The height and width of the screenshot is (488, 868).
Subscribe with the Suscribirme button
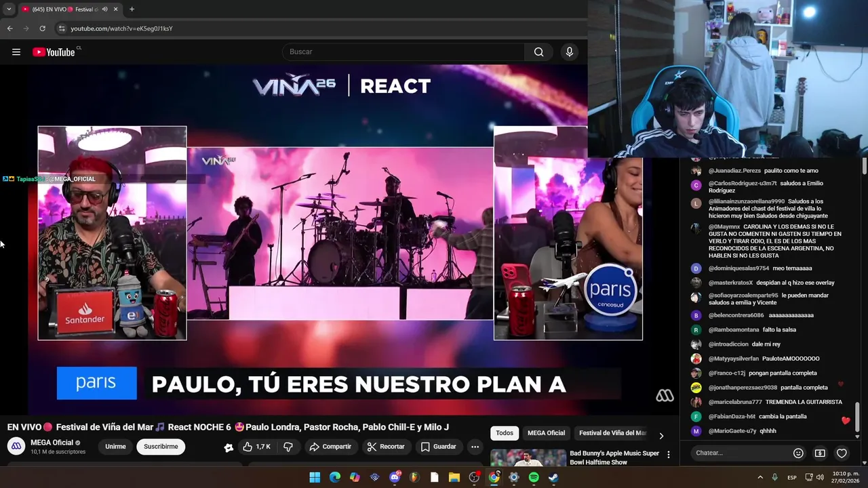161,447
